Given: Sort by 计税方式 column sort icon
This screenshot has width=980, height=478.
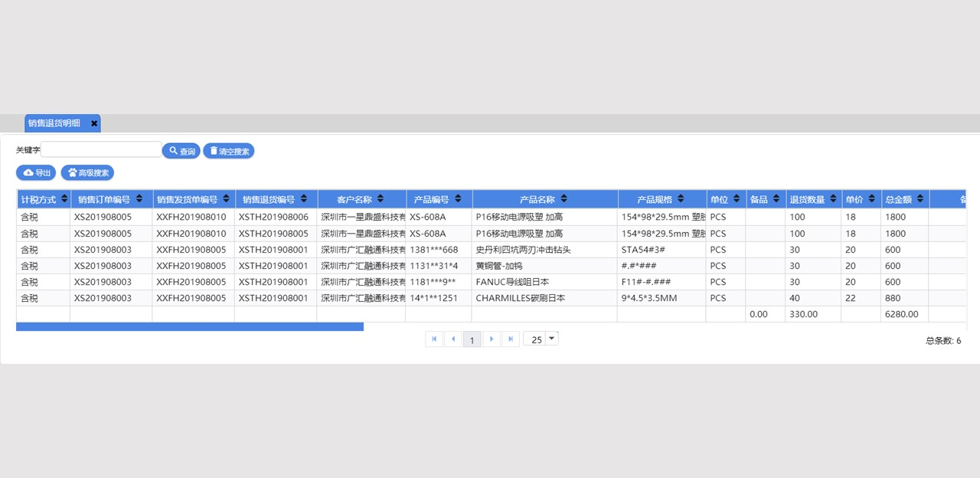Looking at the screenshot, I should (x=64, y=199).
